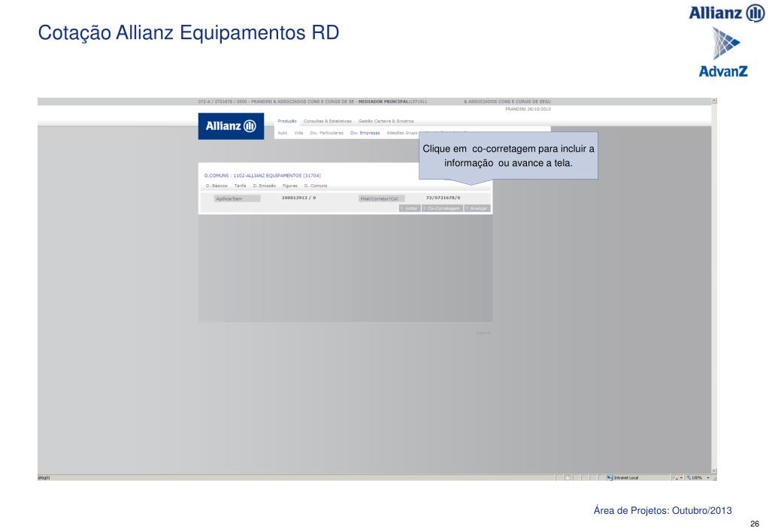The image size is (769, 532).
Task: Select the Div. Empresas submenu item
Action: click(x=365, y=133)
